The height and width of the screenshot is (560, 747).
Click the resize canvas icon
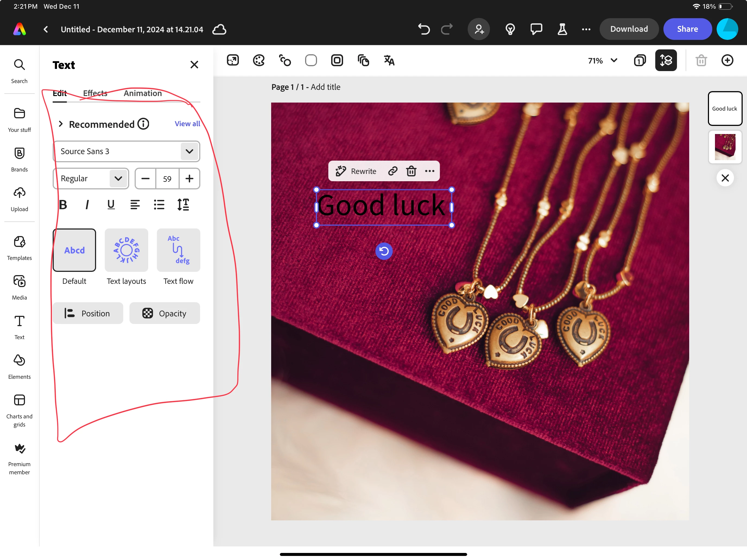(x=233, y=61)
